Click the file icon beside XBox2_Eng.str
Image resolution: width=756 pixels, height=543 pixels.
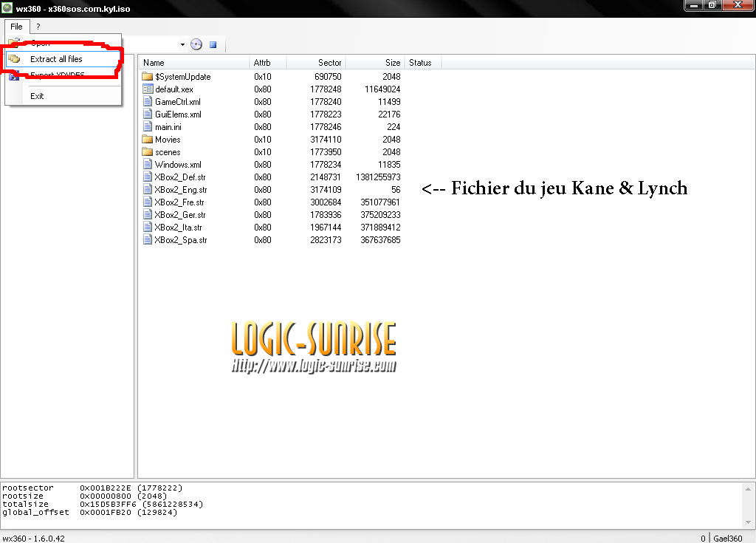point(148,189)
